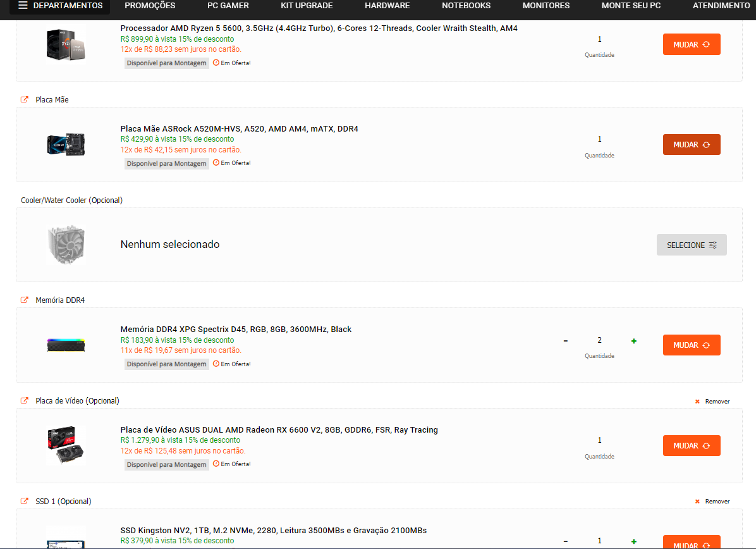Click the clock icon on the motherboard's Em Oferta badge
This screenshot has height=549, width=756.
pos(216,163)
